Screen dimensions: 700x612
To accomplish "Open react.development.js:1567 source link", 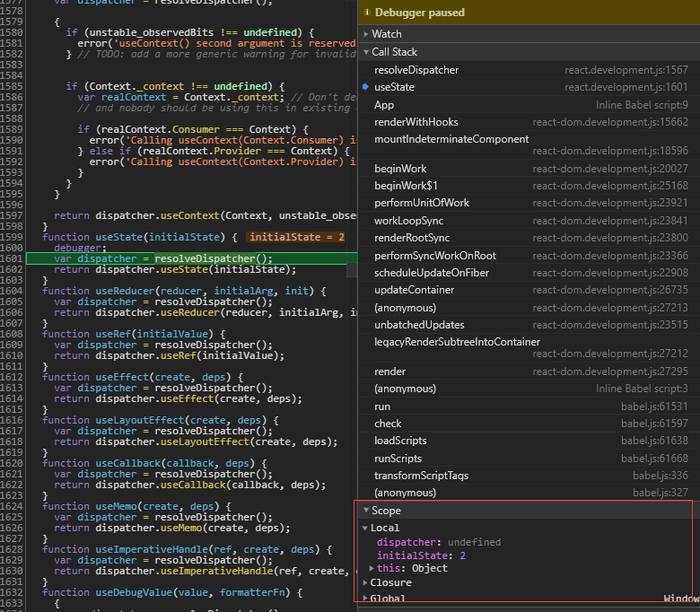I will tap(626, 70).
